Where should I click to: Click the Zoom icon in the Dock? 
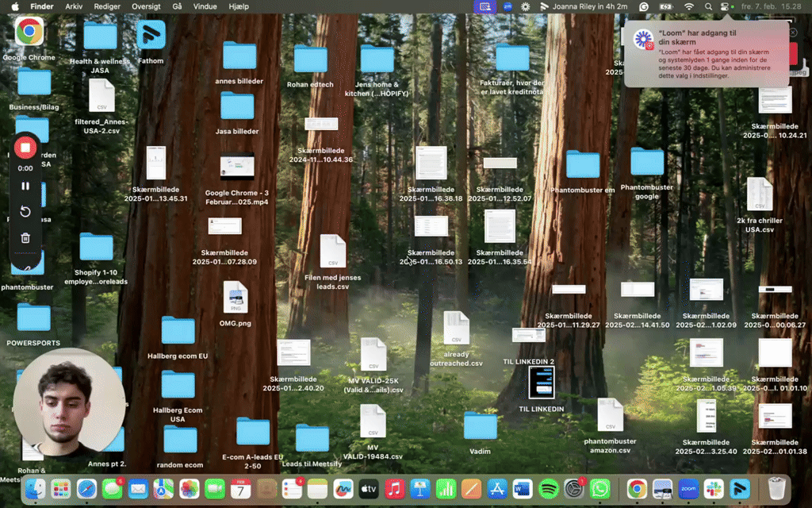click(x=688, y=488)
